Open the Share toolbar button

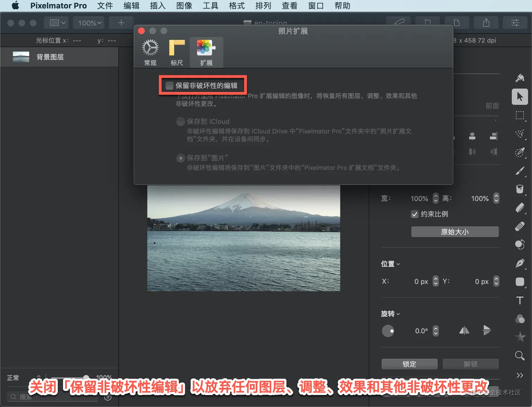pos(486,23)
